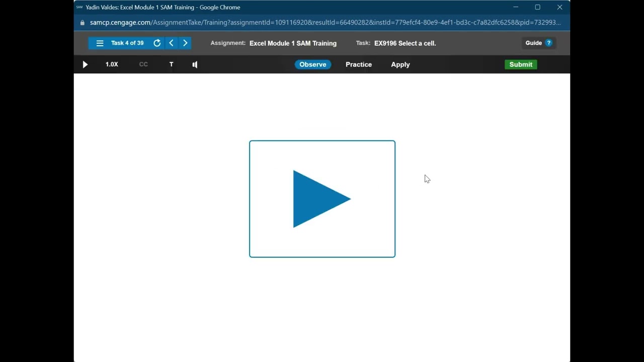644x362 pixels.
Task: Show the transcript with T button
Action: 171,64
